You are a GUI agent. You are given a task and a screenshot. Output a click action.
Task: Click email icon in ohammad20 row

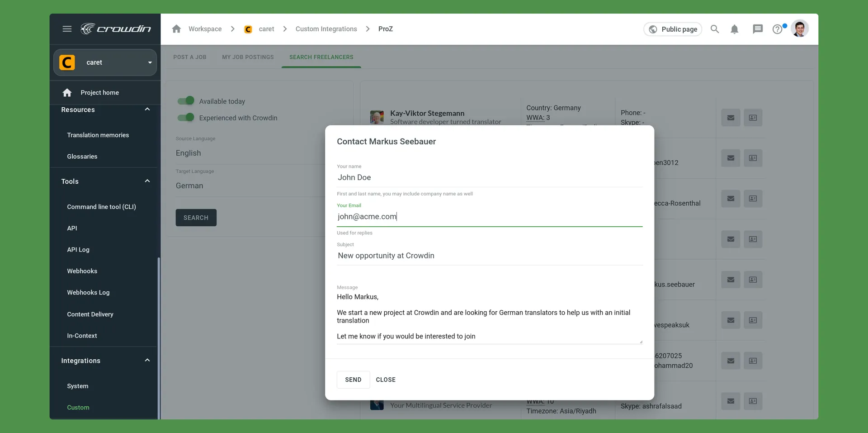pos(731,361)
